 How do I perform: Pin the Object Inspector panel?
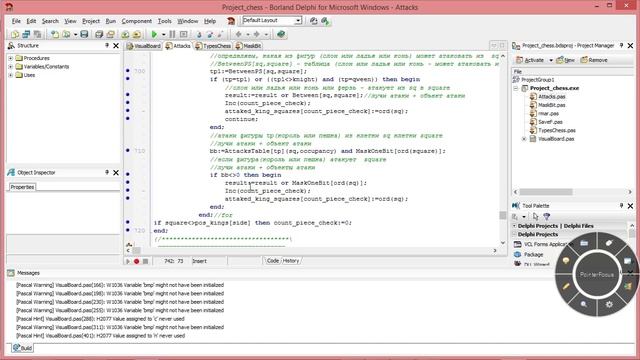tap(107, 173)
